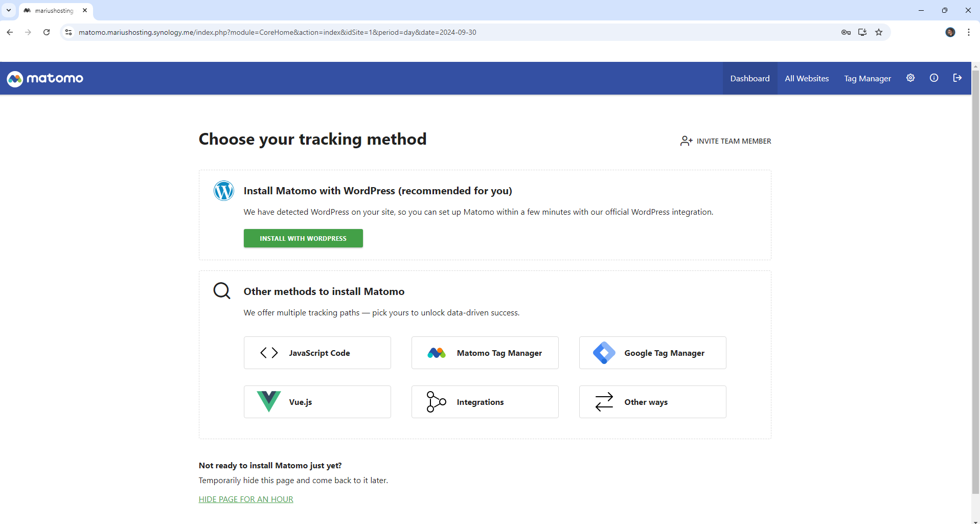This screenshot has width=980, height=524.
Task: Open Chrome profile avatar
Action: [950, 32]
